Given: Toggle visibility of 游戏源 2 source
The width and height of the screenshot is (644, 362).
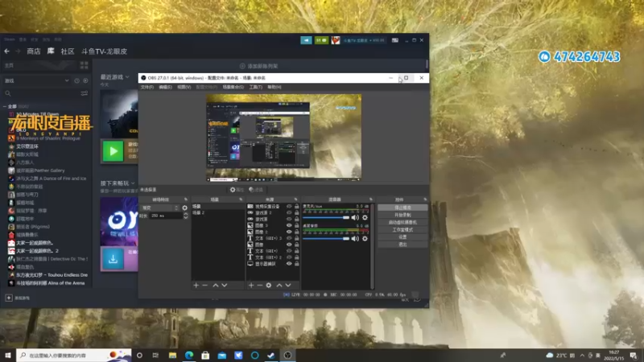Looking at the screenshot, I should [289, 212].
